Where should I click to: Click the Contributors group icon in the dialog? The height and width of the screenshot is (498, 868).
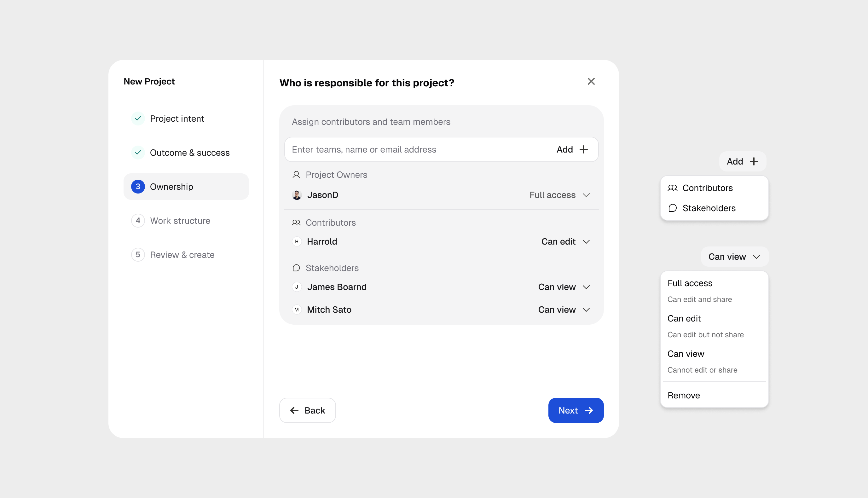296,223
